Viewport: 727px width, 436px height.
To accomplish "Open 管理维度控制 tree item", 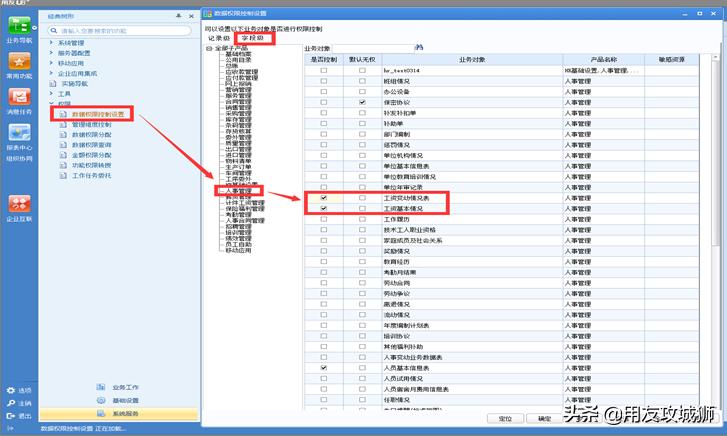I will click(91, 125).
